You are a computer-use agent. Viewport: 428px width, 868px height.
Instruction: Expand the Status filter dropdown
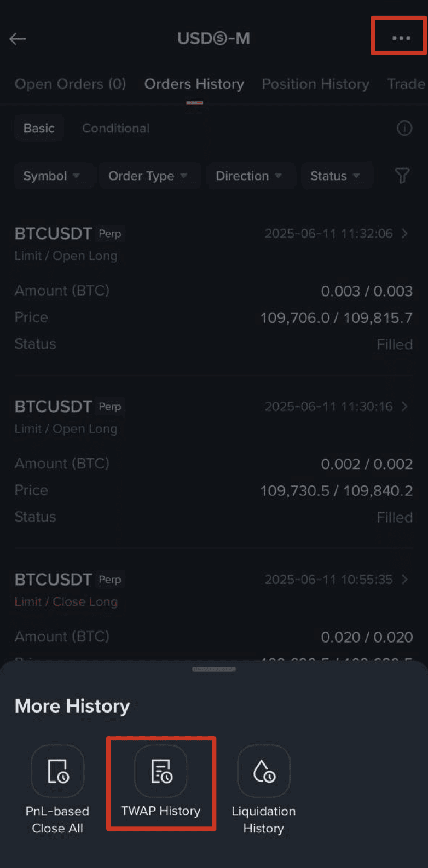pos(336,176)
